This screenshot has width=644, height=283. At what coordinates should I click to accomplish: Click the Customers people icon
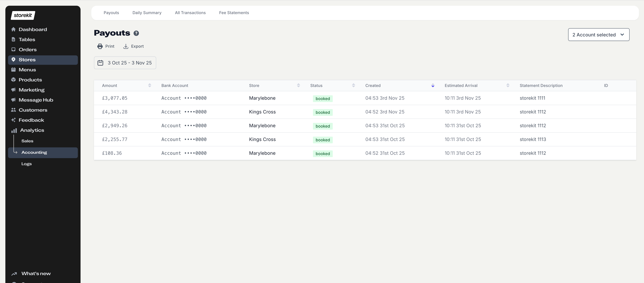[x=13, y=110]
